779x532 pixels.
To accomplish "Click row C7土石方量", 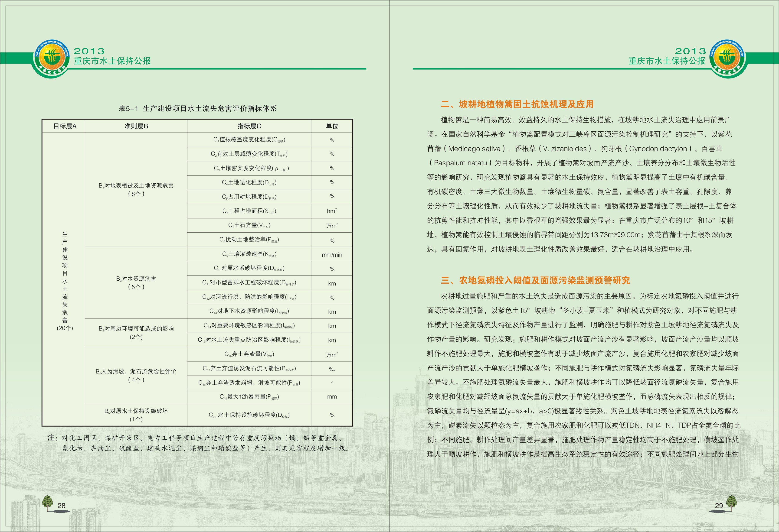I will tap(249, 225).
